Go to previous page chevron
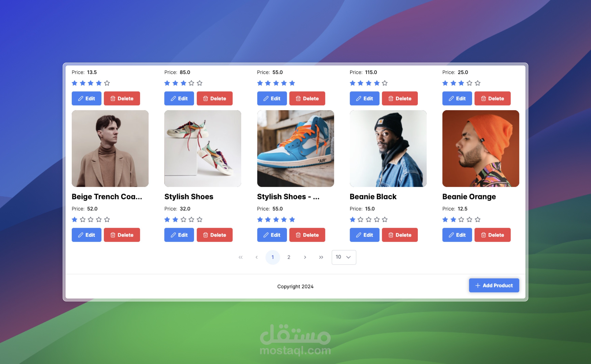Screen dimensions: 591x364 click(x=257, y=257)
